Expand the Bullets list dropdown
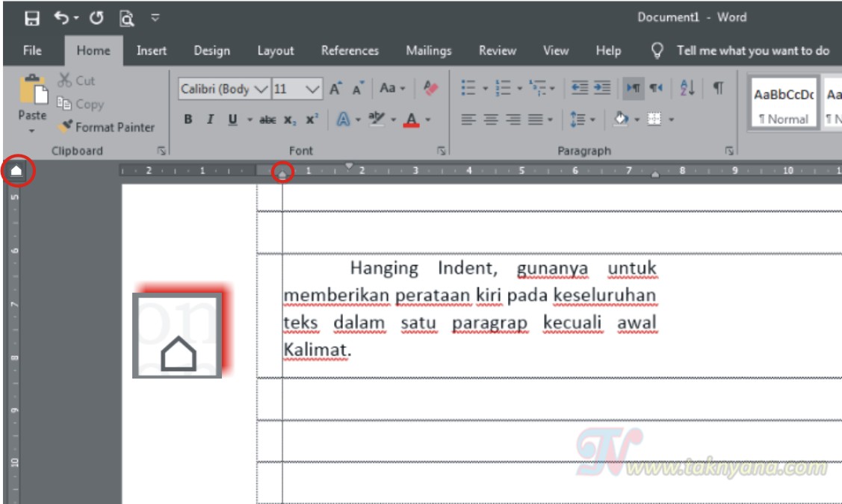 485,88
